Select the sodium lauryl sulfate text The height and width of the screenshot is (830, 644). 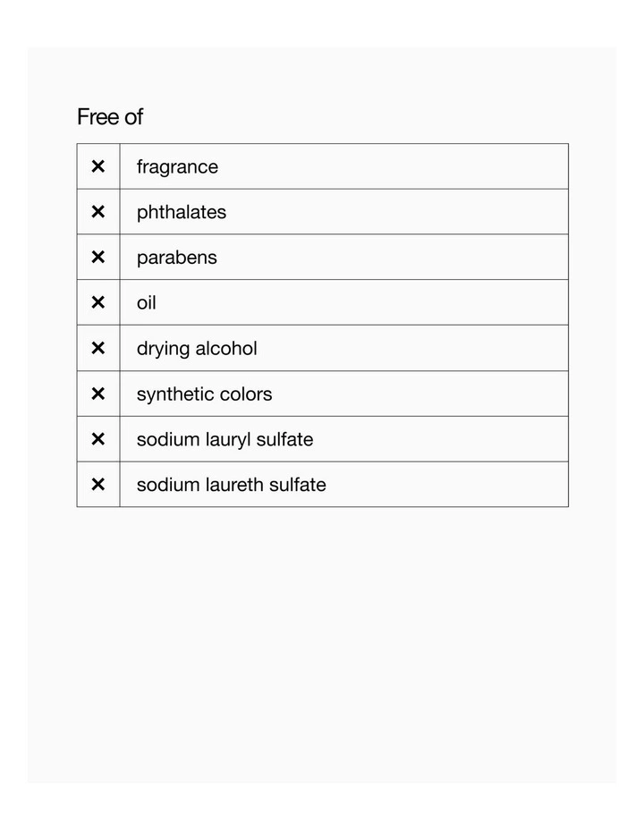(x=225, y=439)
